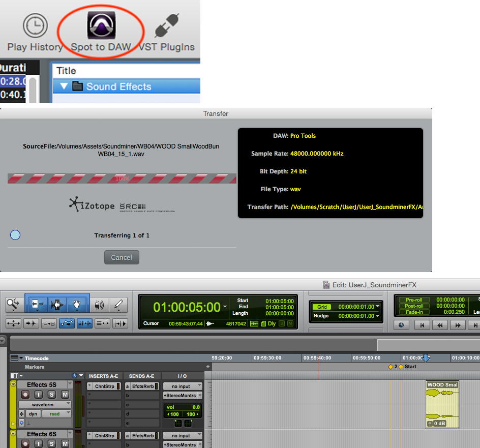Toggle Automation Follows Edit button

point(67,323)
